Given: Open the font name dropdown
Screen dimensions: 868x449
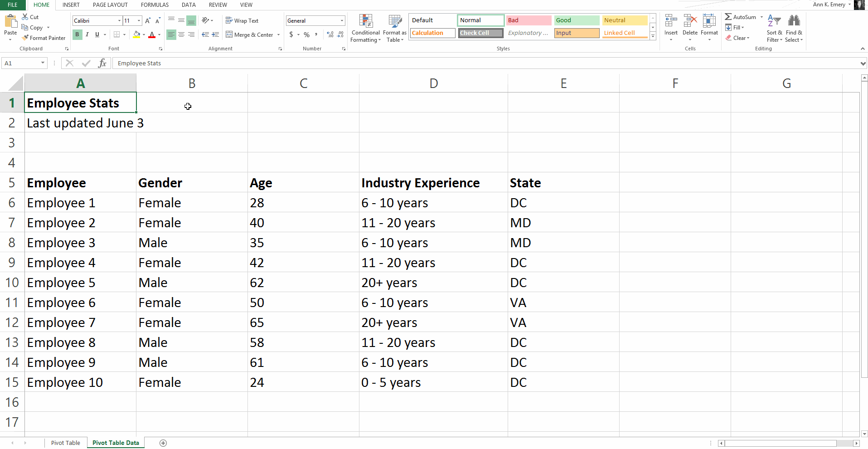Looking at the screenshot, I should coord(119,20).
